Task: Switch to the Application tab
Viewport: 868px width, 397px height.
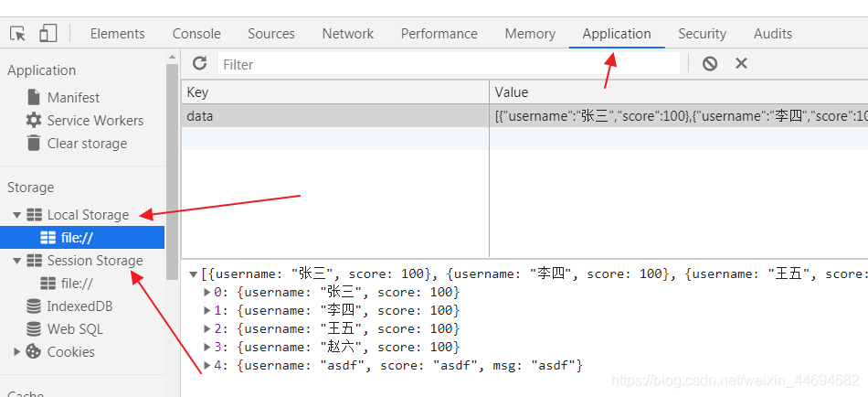Action: 617,34
